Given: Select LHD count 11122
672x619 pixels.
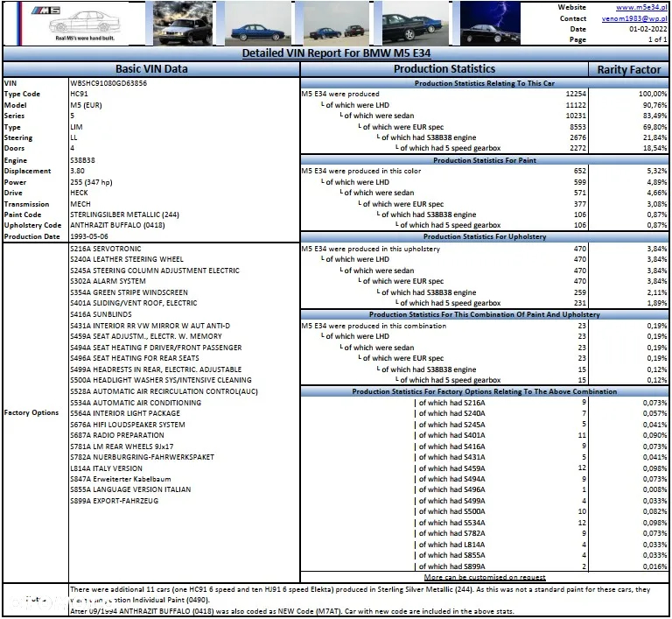Looking at the screenshot, I should coord(576,105).
